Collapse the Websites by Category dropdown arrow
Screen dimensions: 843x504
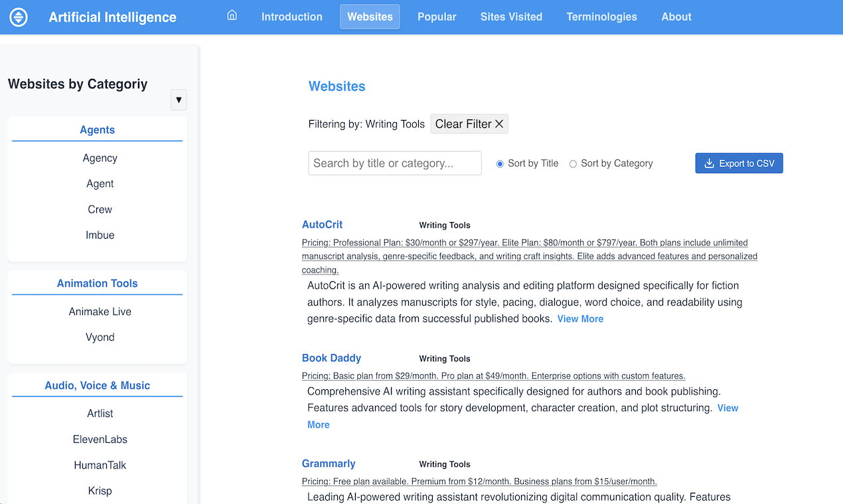(x=179, y=99)
